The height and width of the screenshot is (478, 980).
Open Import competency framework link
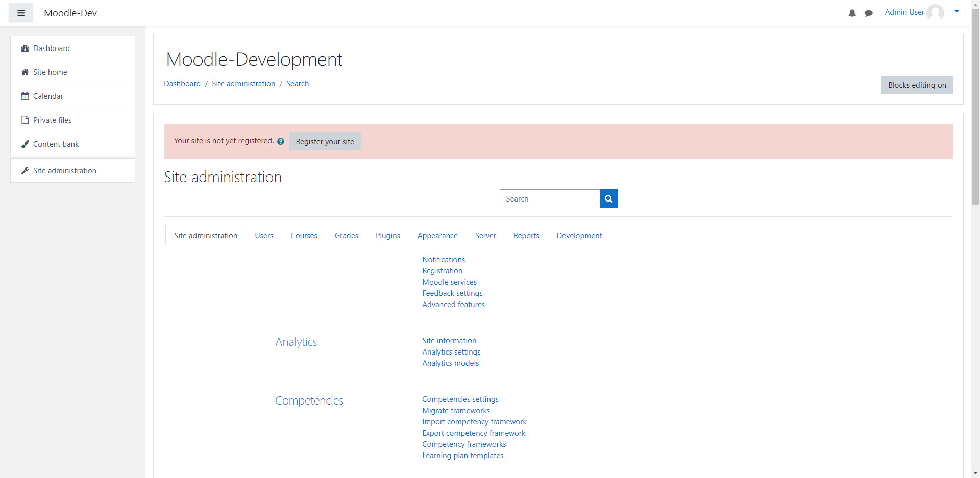(x=474, y=422)
